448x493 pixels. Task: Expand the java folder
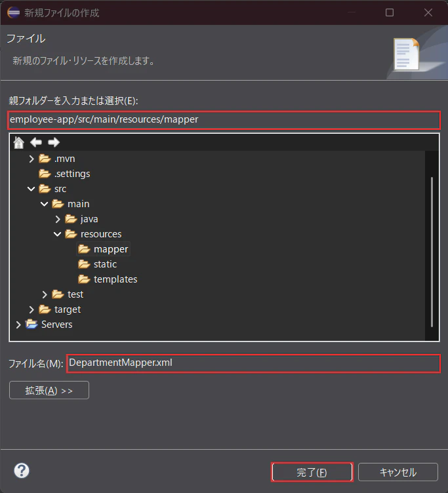pos(58,219)
